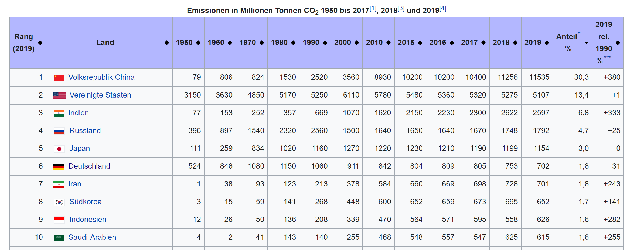The height and width of the screenshot is (250, 644).
Task: Click the United States flag icon
Action: (60, 95)
